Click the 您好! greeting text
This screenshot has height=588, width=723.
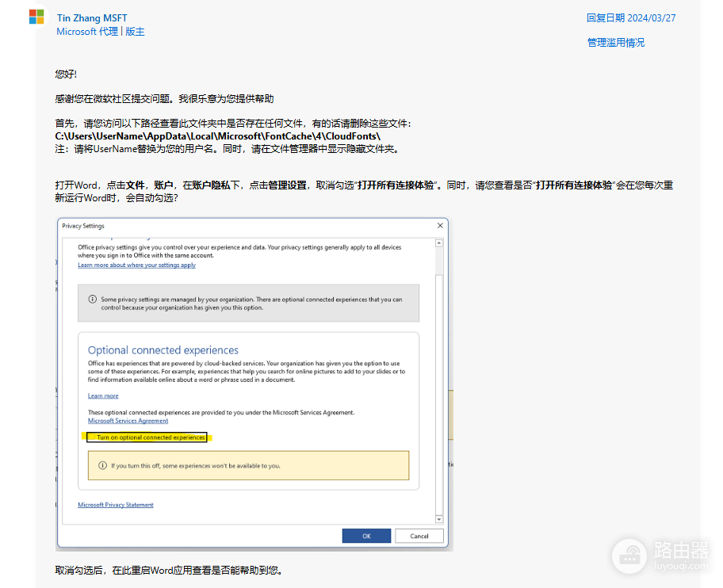tap(66, 74)
